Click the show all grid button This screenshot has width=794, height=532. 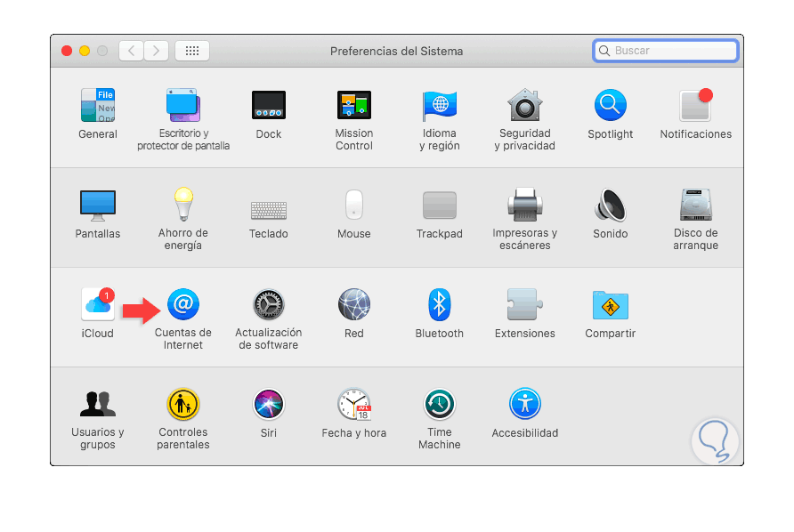click(x=192, y=51)
